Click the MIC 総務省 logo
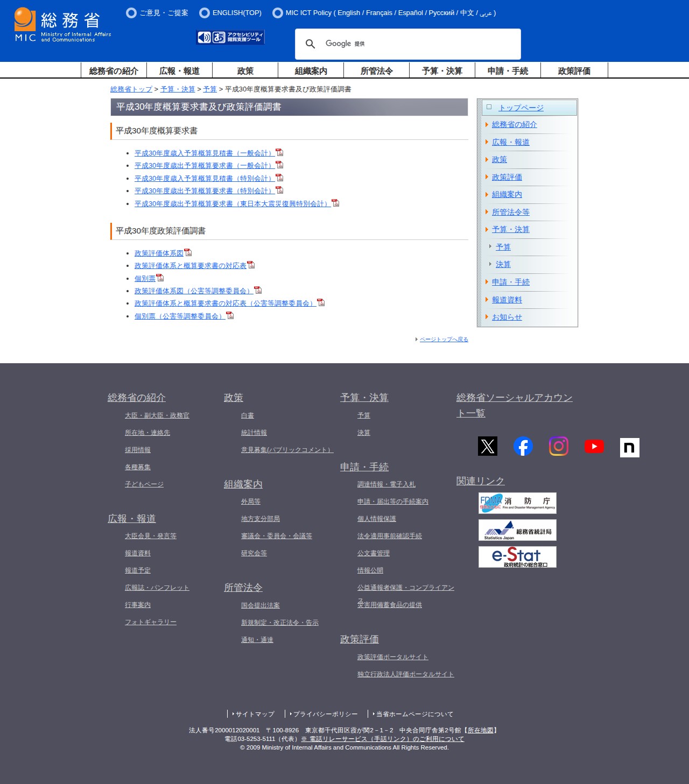 [62, 25]
